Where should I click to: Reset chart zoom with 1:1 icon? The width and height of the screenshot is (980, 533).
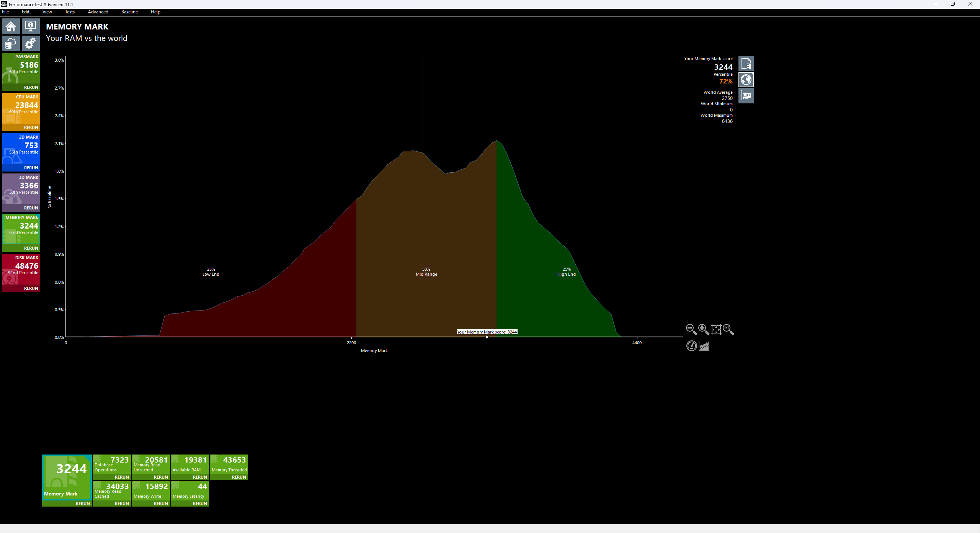coord(728,329)
